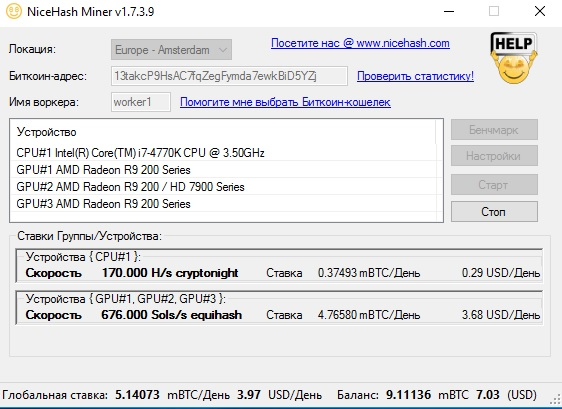Select GPU#2 Radeon R9 200 / HD 7900
The width and height of the screenshot is (562, 409).
coord(226,187)
